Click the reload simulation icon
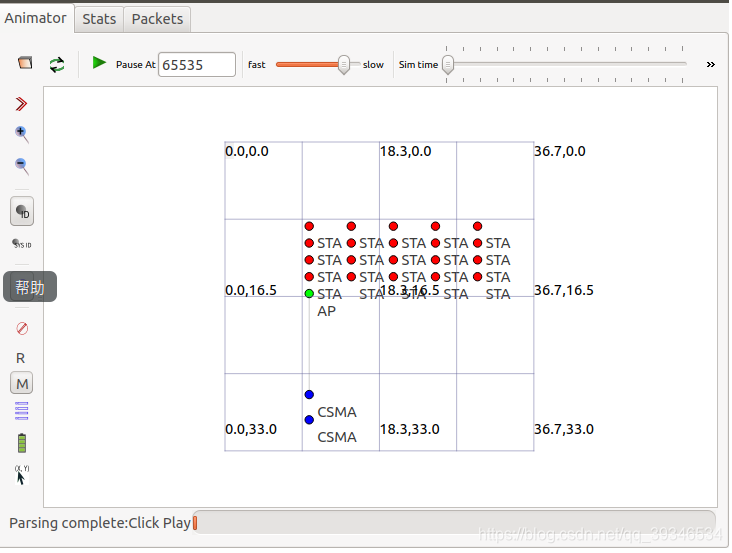Screen dimensions: 732x553 click(x=57, y=64)
